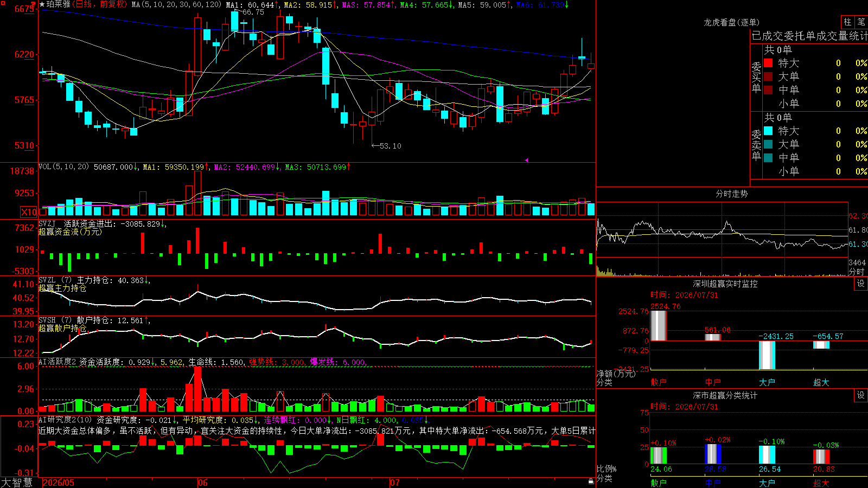Image resolution: width=868 pixels, height=488 pixels.
Task: Click the blue 中户 bar in 深市超赢分类统计
Action: pos(713,454)
